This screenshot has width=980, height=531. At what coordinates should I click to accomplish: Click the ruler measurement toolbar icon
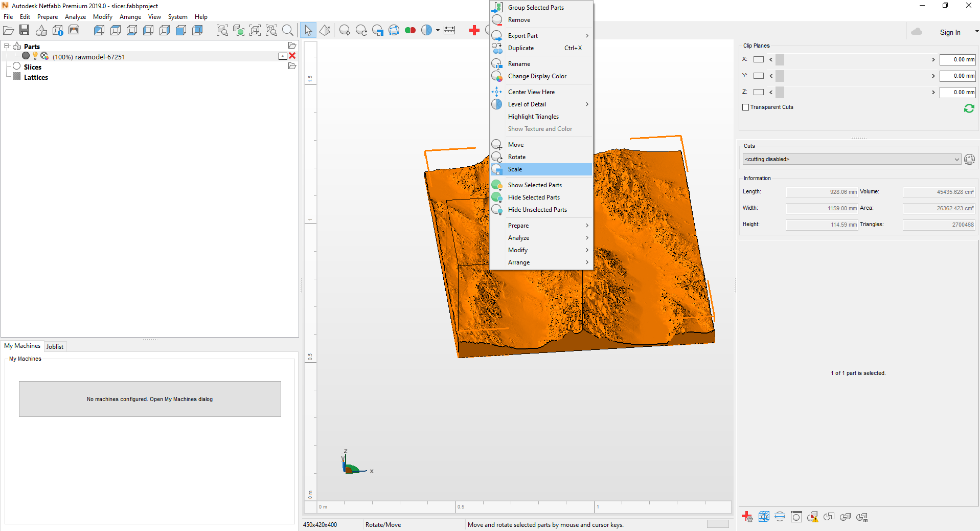pos(449,31)
